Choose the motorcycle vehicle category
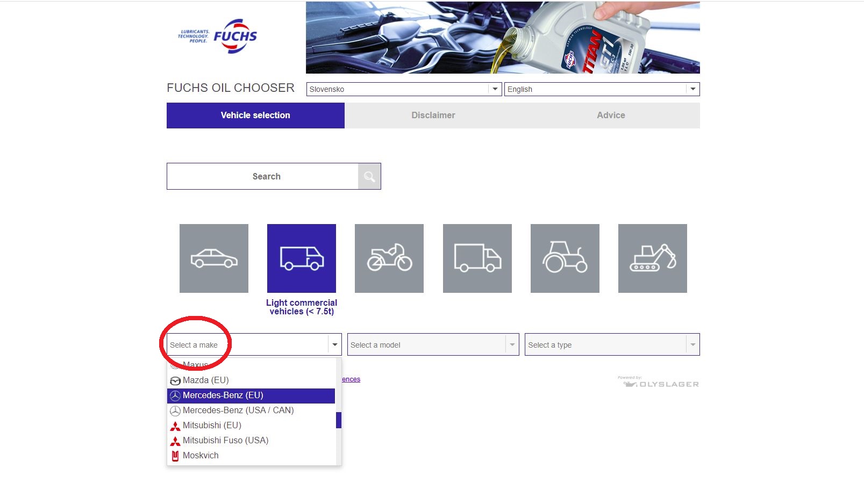 coord(389,258)
